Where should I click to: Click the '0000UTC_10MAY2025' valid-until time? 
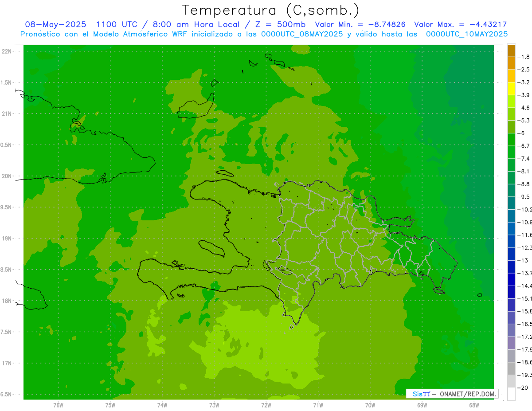[467, 34]
